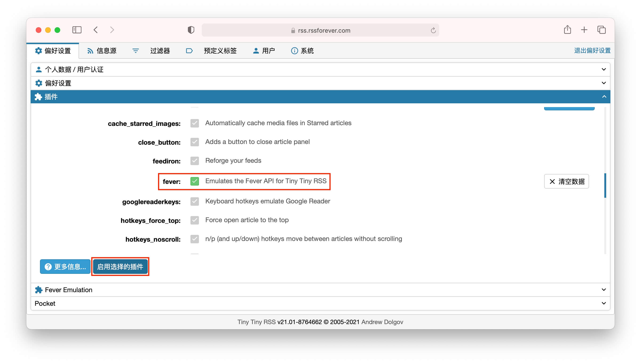The width and height of the screenshot is (641, 364).
Task: Click the puzzle icon beside Fever Emulation
Action: 39,290
